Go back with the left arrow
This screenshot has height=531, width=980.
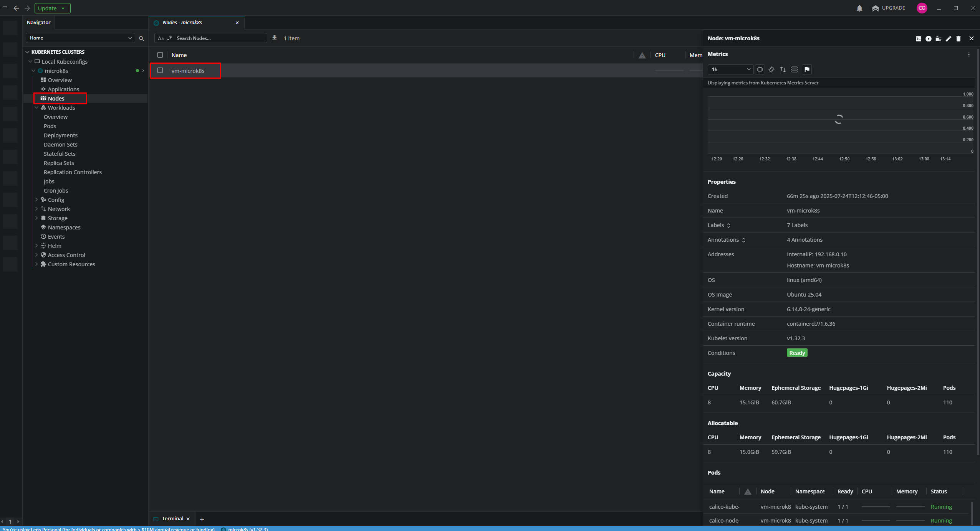(x=16, y=8)
